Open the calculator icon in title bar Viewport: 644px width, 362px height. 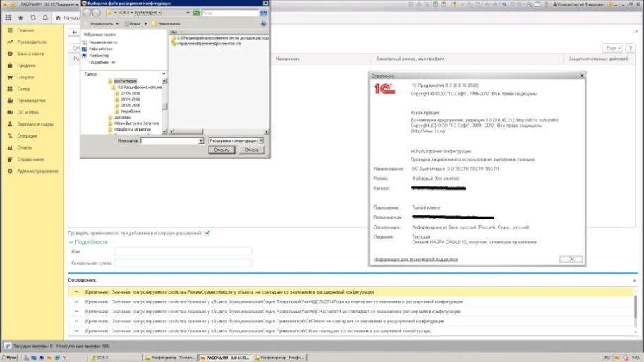tap(435, 4)
